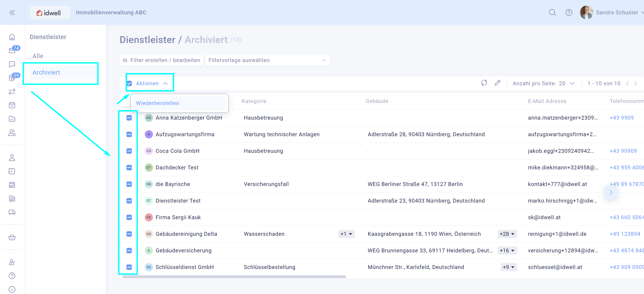644x294 pixels.
Task: Click the help question mark in header
Action: (569, 13)
